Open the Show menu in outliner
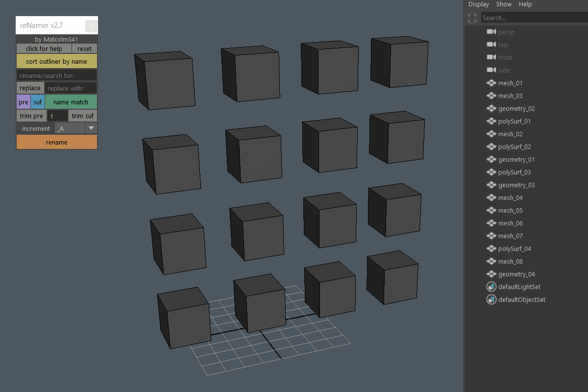 click(x=504, y=4)
